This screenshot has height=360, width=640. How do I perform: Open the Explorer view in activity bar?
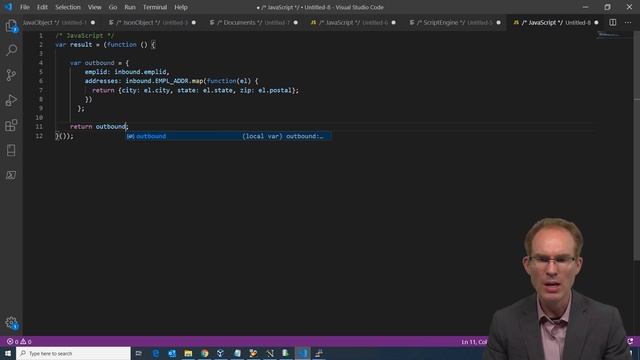(x=11, y=26)
